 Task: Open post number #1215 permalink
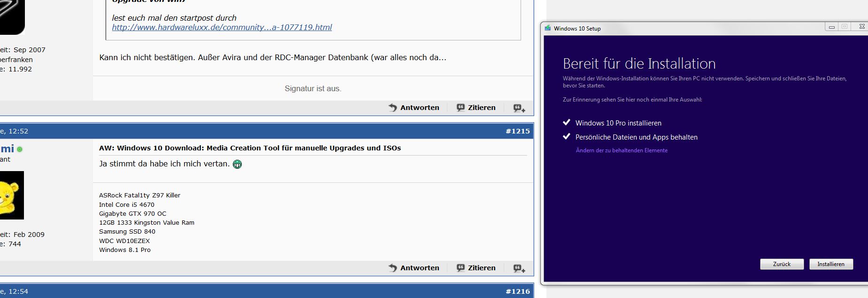[x=517, y=131]
